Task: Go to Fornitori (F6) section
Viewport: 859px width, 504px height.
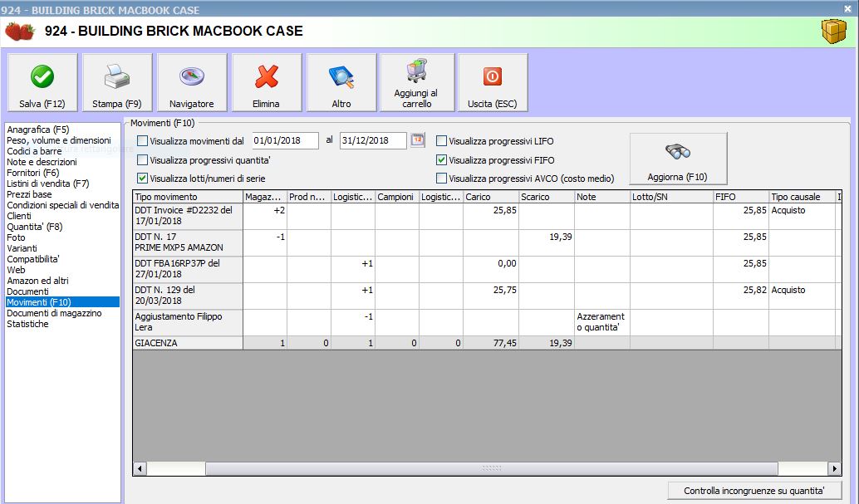Action: [x=33, y=173]
